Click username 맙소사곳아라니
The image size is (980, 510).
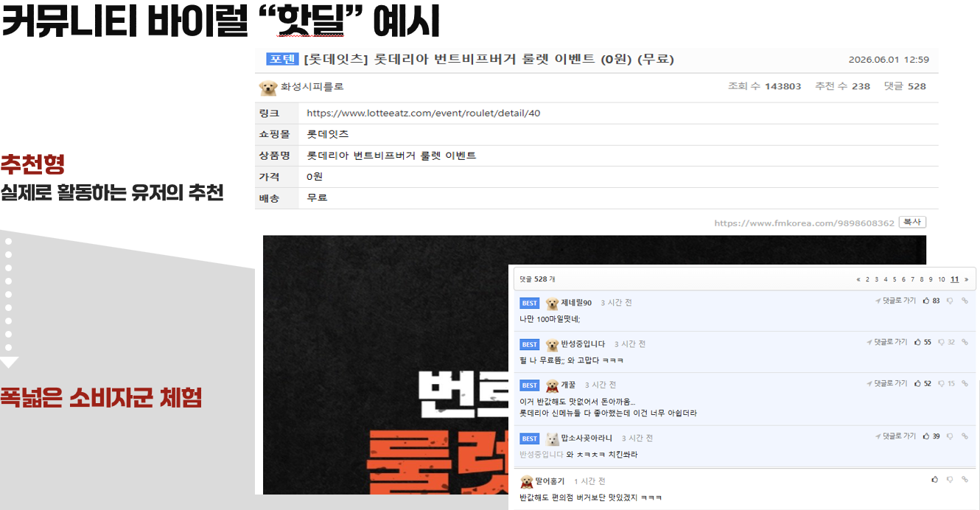pyautogui.click(x=587, y=439)
